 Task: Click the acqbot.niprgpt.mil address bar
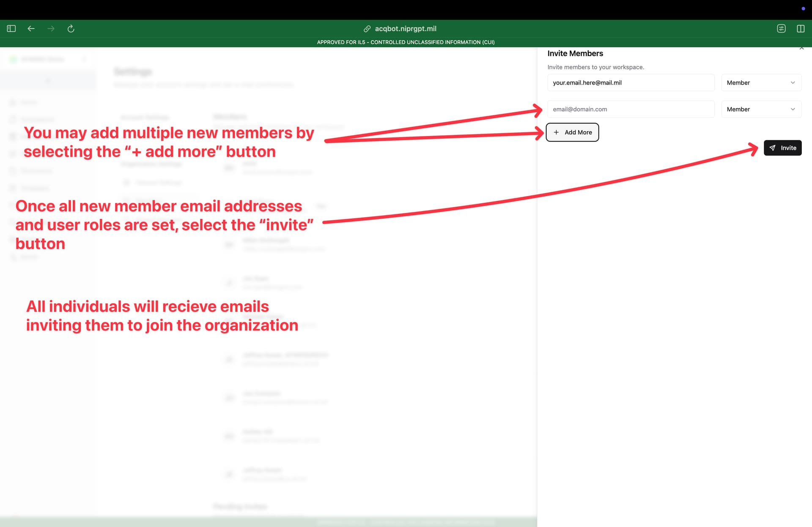coord(405,29)
